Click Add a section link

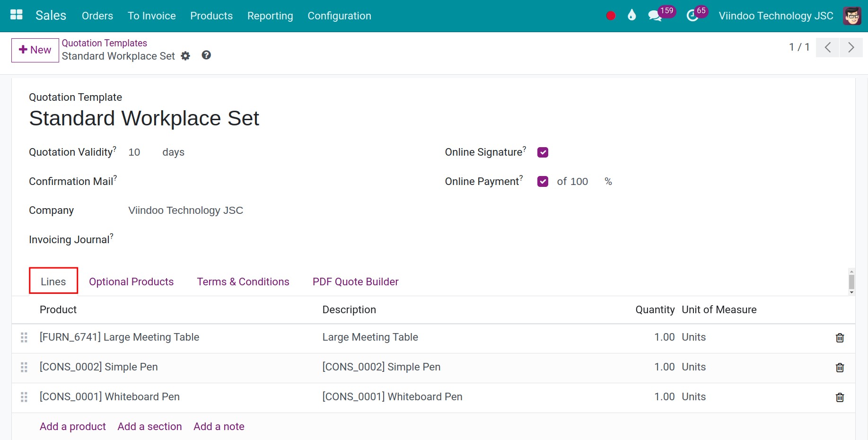[x=149, y=426]
